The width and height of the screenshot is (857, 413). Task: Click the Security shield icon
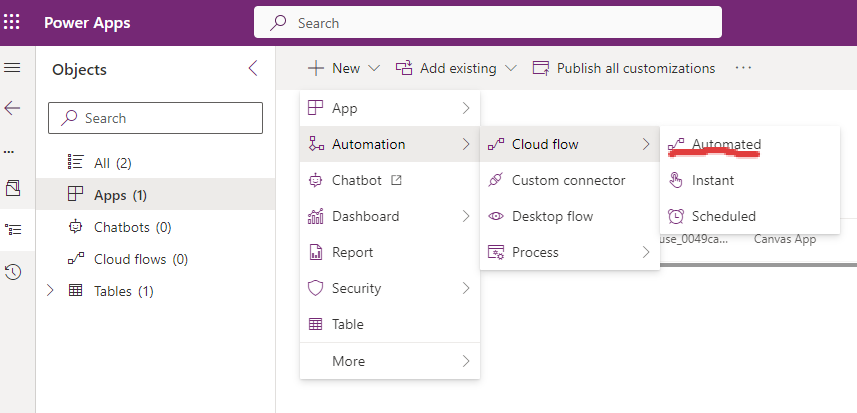coord(316,288)
